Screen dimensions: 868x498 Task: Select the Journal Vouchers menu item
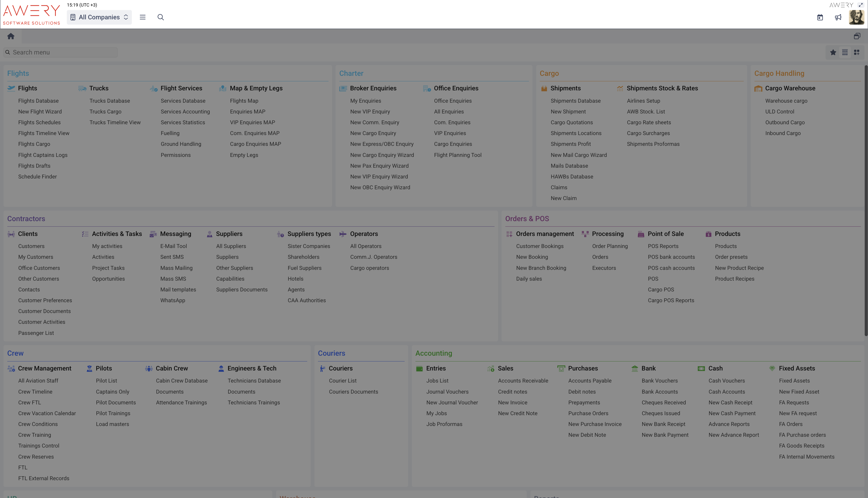tap(447, 392)
